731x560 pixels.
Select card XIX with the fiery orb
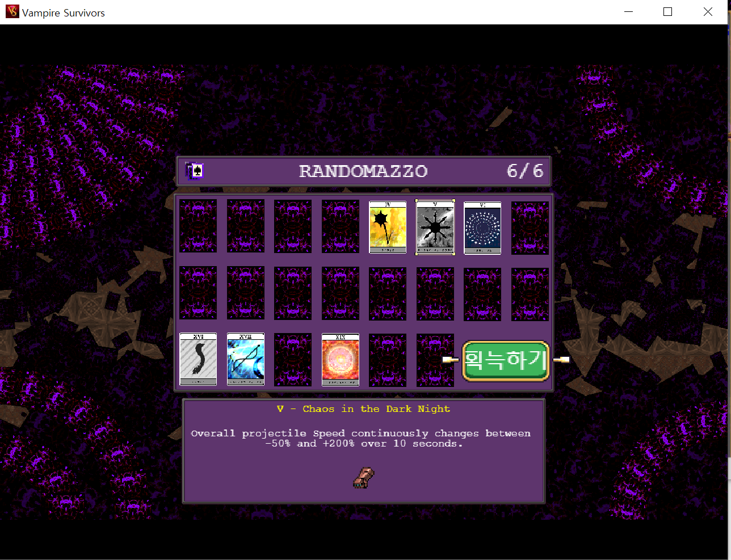pyautogui.click(x=341, y=359)
